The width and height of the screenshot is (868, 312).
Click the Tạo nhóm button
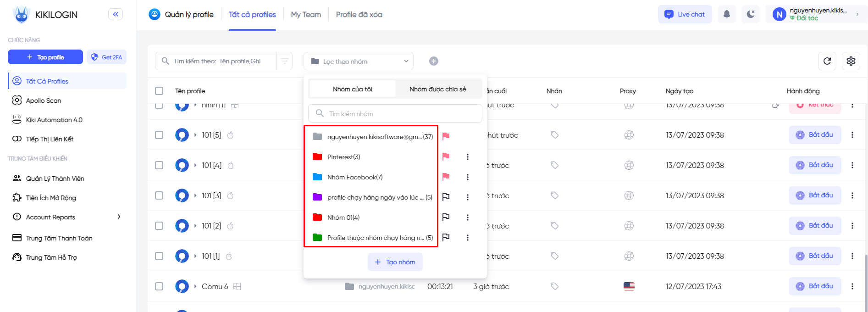coord(395,262)
